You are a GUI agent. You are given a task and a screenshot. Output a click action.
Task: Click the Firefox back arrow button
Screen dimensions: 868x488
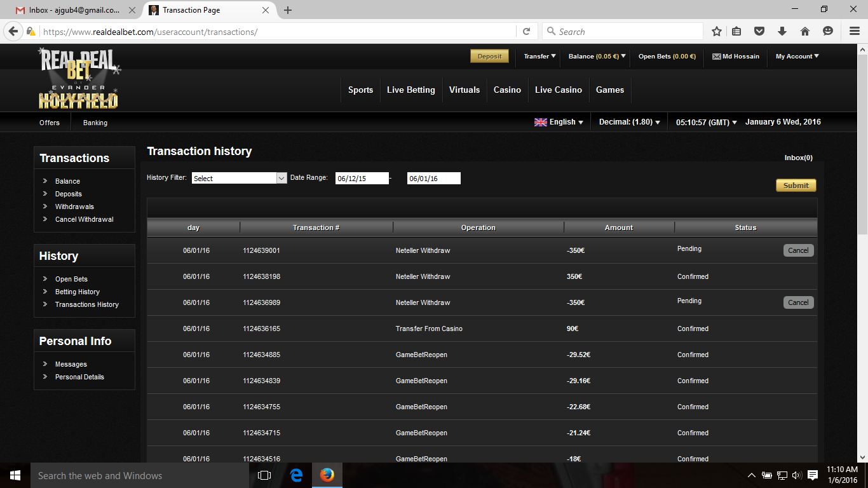pos(13,31)
